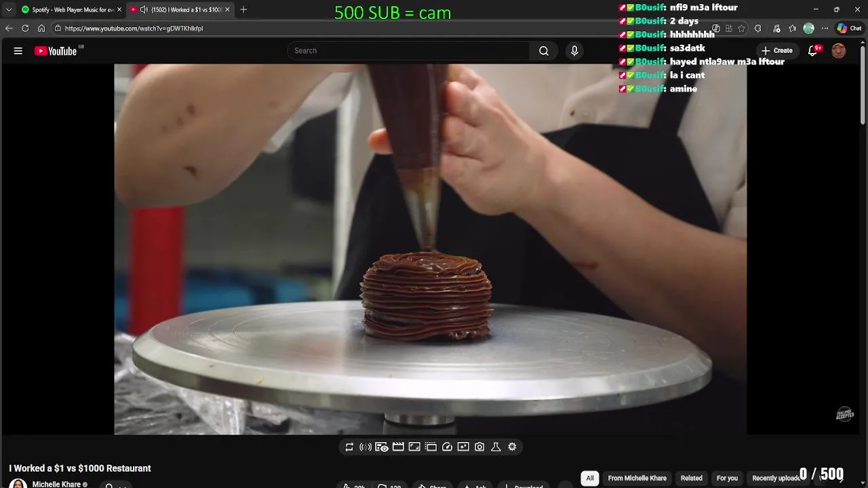
Task: Click the Create button
Action: [777, 51]
